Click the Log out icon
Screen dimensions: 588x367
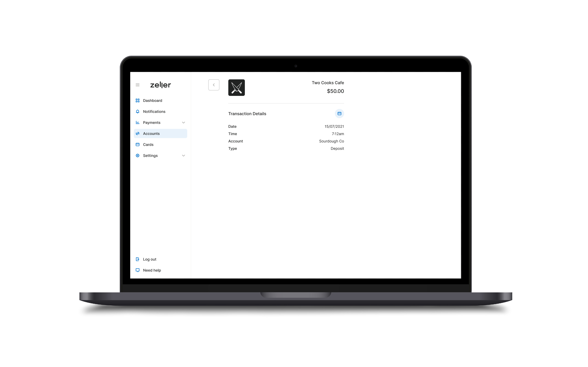138,259
